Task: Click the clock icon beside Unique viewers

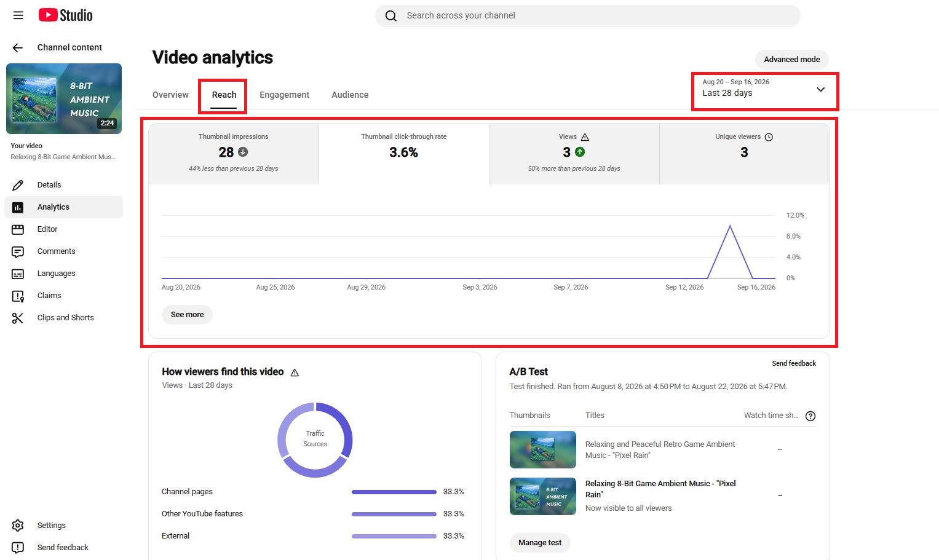Action: tap(769, 137)
